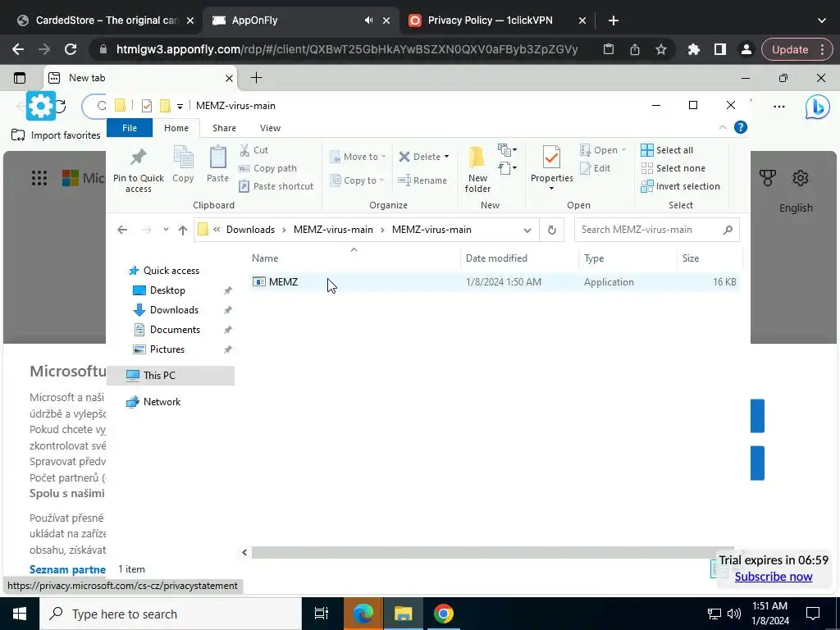Switch to CardedStore Chrome tab

pyautogui.click(x=105, y=21)
